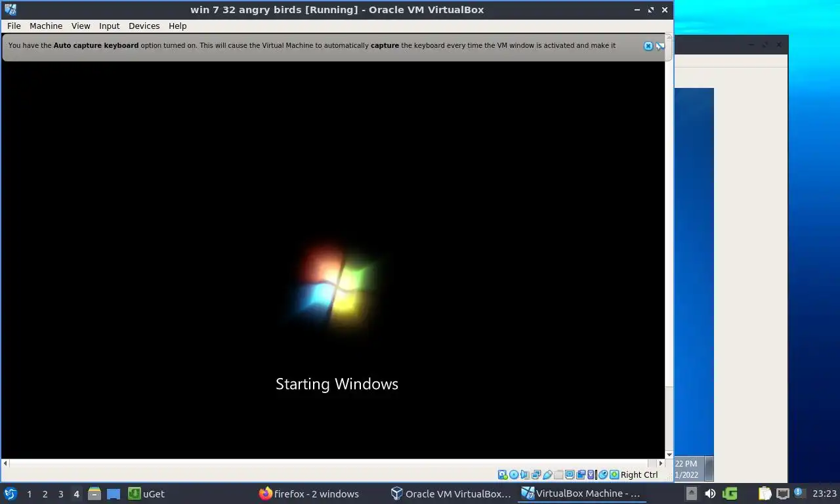Viewport: 840px width, 504px height.
Task: Click the green uGet tray icon
Action: click(x=730, y=493)
